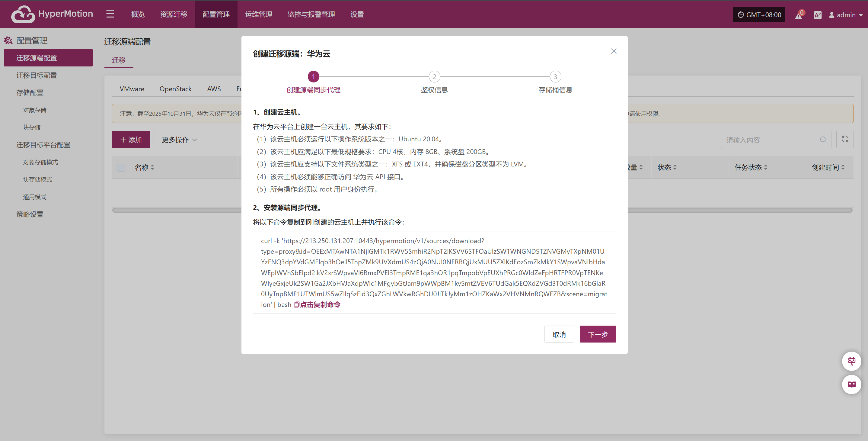Image resolution: width=868 pixels, height=441 pixels.
Task: Open the admin user dropdown
Action: [x=846, y=15]
